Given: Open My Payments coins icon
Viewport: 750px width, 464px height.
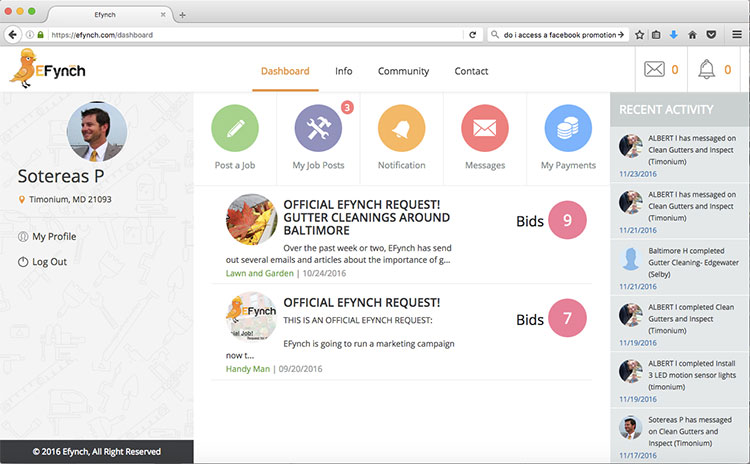Looking at the screenshot, I should pos(568,129).
